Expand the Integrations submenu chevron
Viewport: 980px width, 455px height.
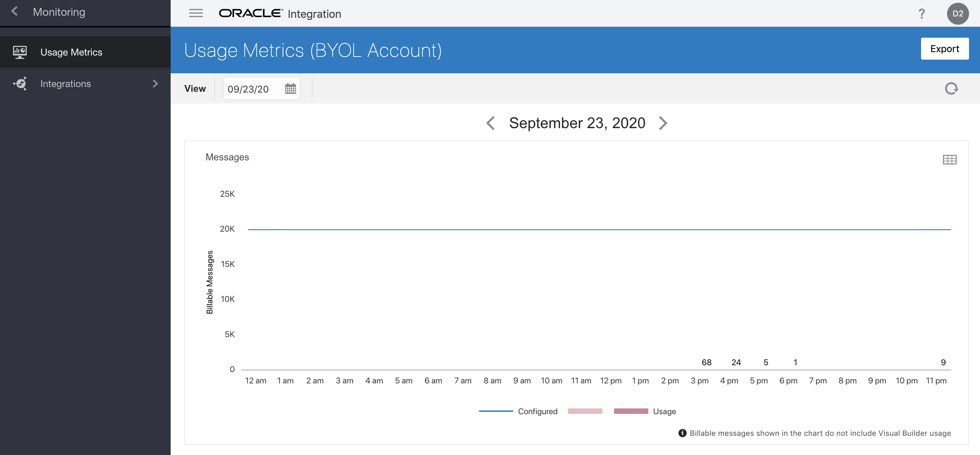point(155,84)
